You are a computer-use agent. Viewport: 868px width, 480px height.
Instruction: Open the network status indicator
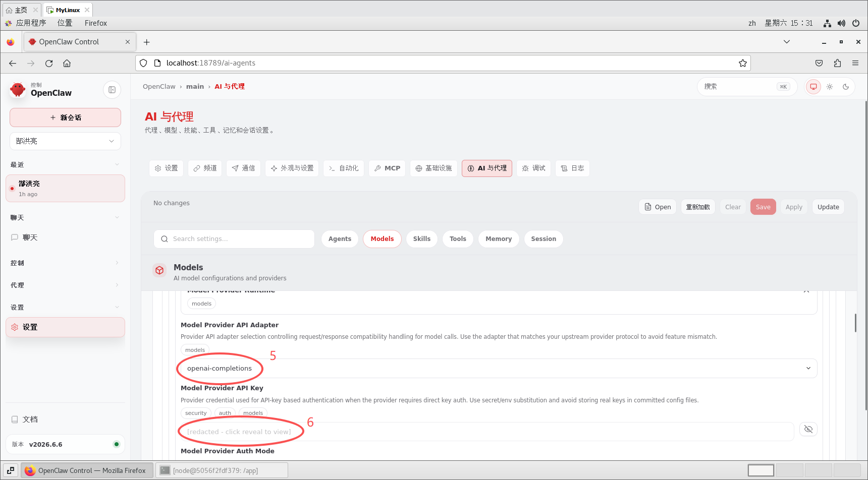pyautogui.click(x=827, y=23)
